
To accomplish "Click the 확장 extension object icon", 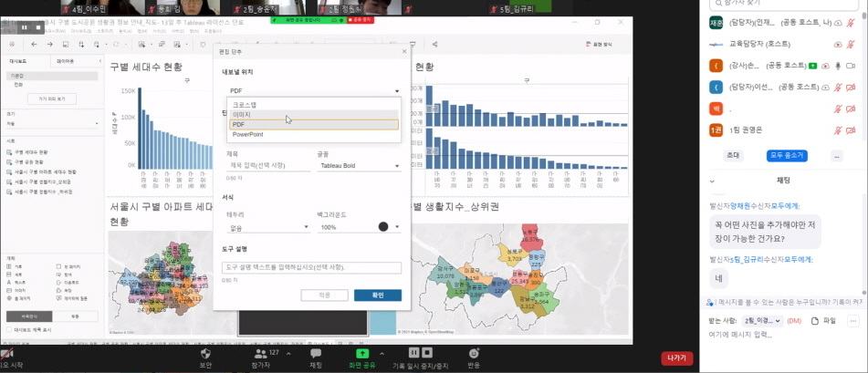I will (x=59, y=290).
